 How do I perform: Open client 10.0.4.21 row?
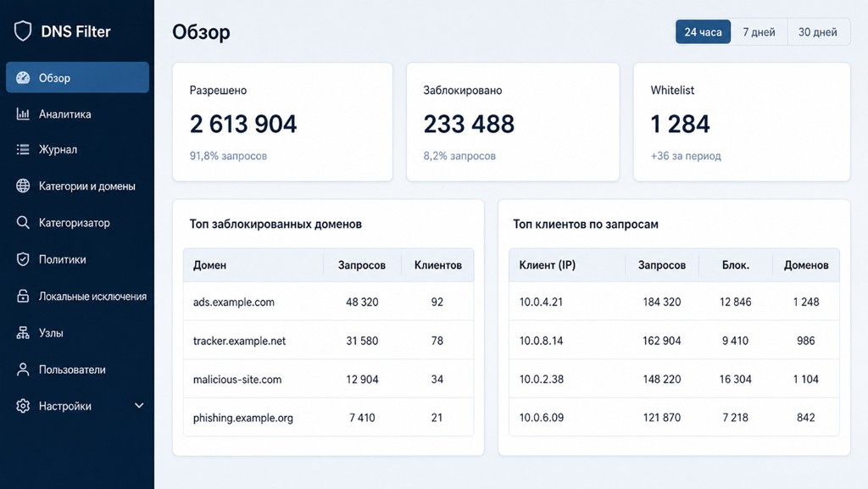point(674,302)
